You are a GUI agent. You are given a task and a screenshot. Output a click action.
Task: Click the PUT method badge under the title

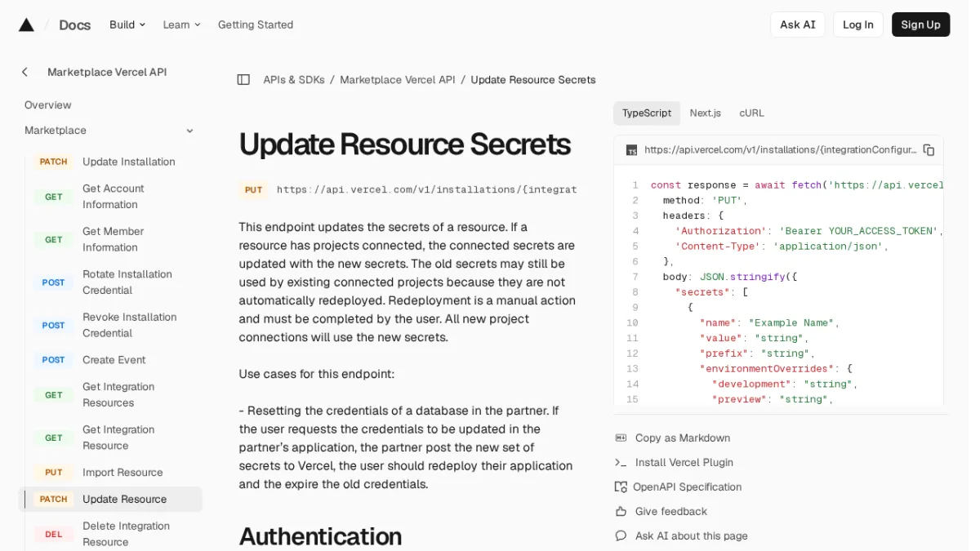click(x=254, y=189)
